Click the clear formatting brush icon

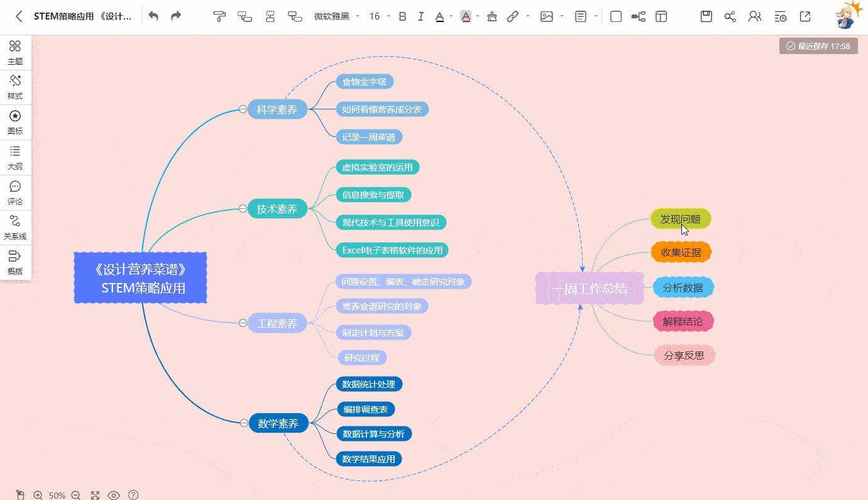click(x=492, y=16)
